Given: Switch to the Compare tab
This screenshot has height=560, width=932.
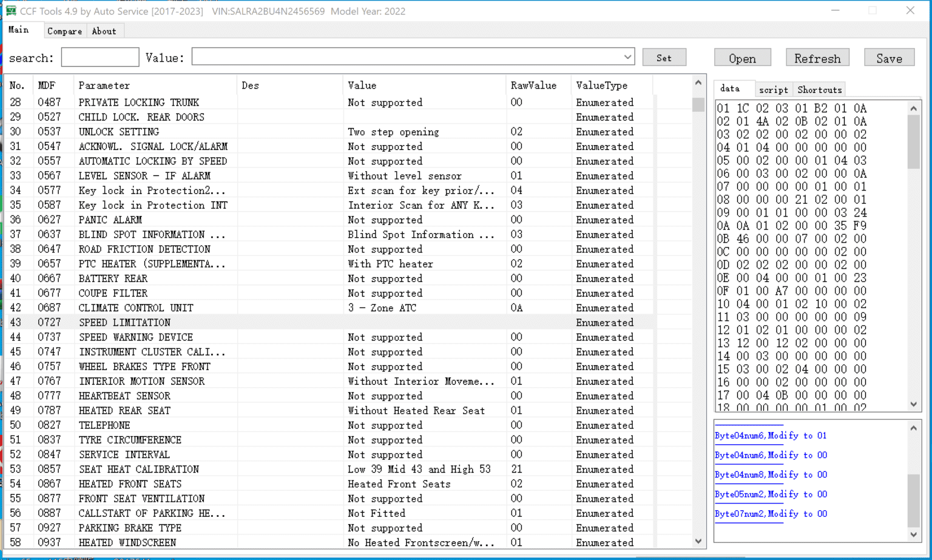Looking at the screenshot, I should 64,31.
